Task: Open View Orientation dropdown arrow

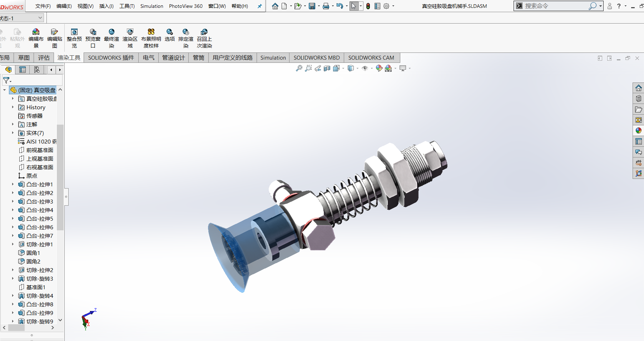Action: pyautogui.click(x=343, y=68)
